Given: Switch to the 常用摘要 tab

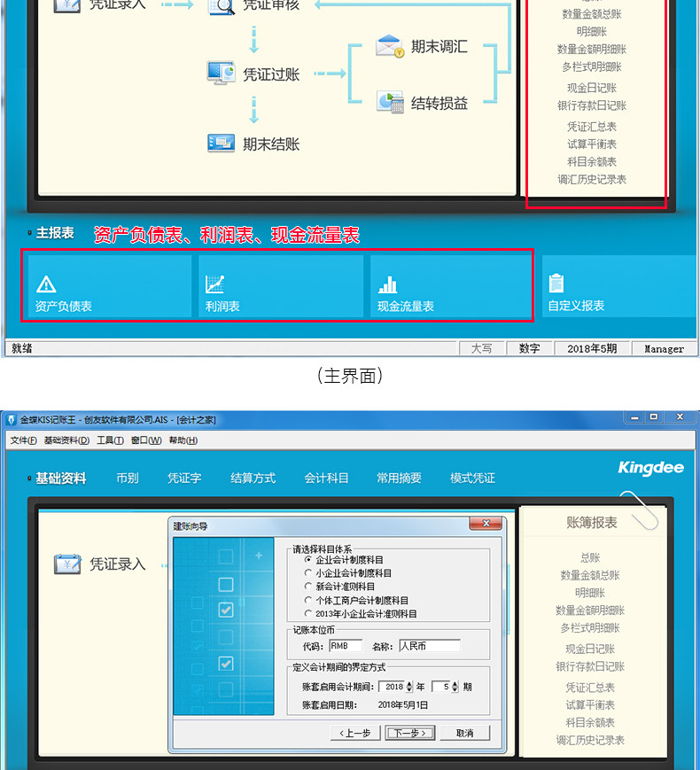Looking at the screenshot, I should 399,478.
